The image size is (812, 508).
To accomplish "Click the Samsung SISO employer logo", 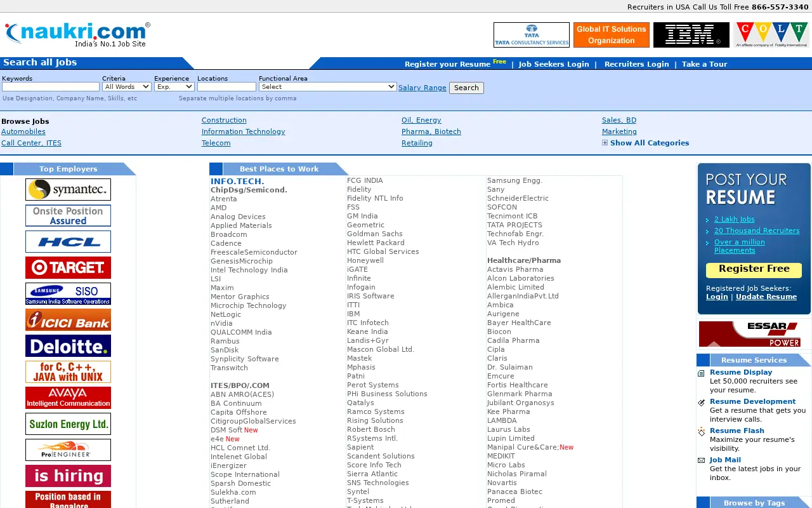I will pyautogui.click(x=68, y=293).
